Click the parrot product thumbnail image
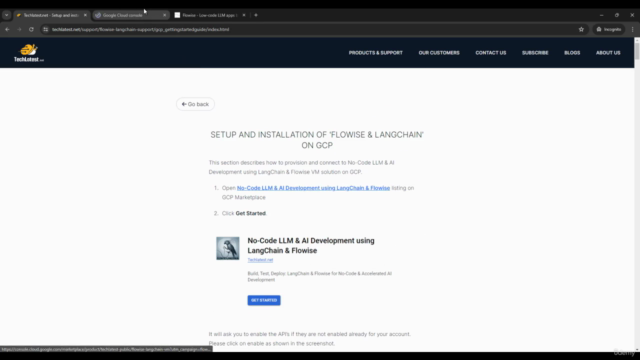 click(228, 248)
